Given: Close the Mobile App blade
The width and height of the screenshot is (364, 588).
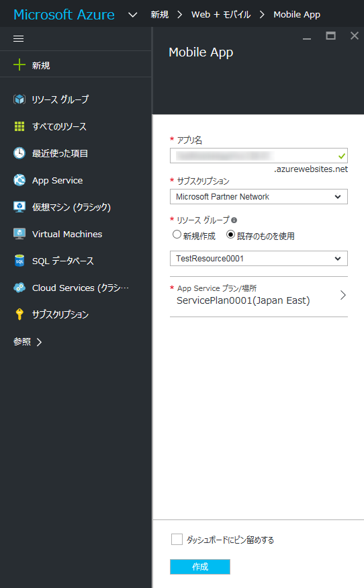Looking at the screenshot, I should click(x=354, y=36).
